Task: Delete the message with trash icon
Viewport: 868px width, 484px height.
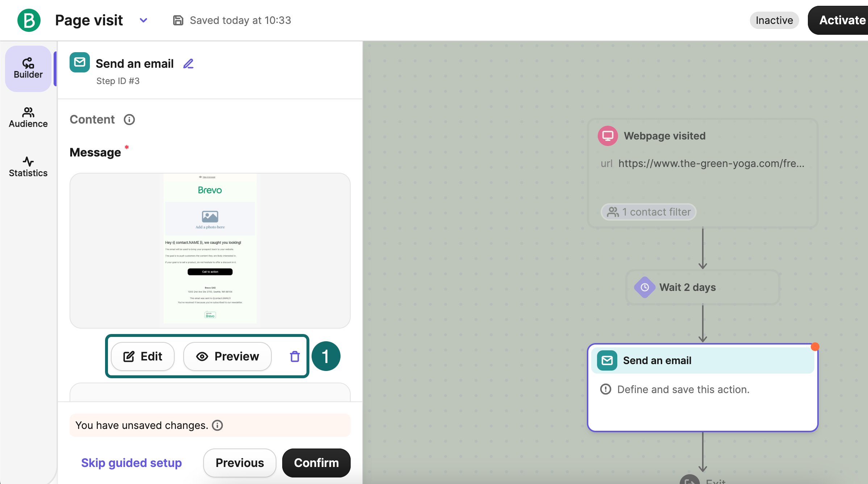Action: click(295, 356)
